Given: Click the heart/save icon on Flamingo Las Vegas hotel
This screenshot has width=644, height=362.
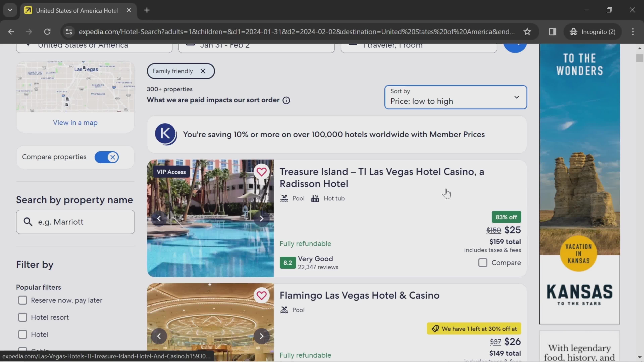Looking at the screenshot, I should (262, 295).
